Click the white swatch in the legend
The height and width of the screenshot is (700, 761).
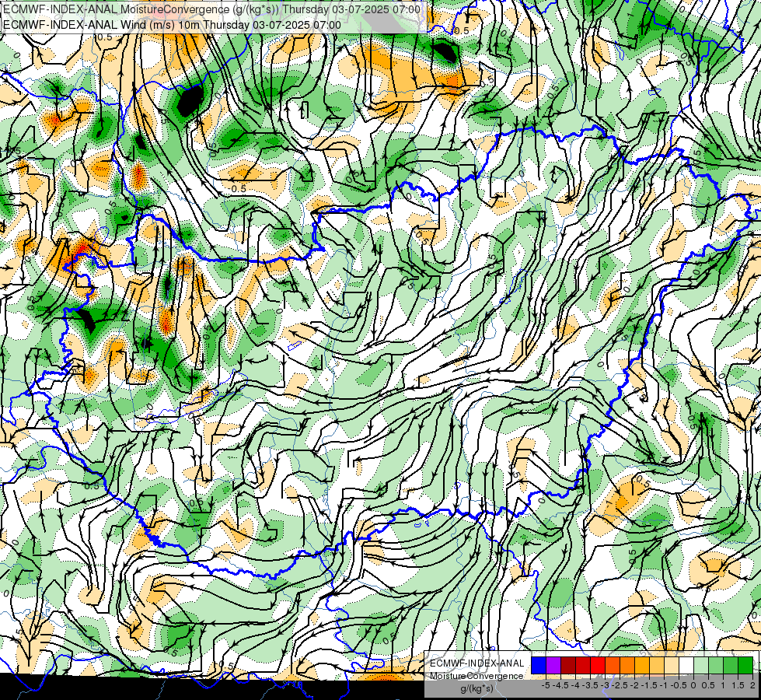(686, 666)
